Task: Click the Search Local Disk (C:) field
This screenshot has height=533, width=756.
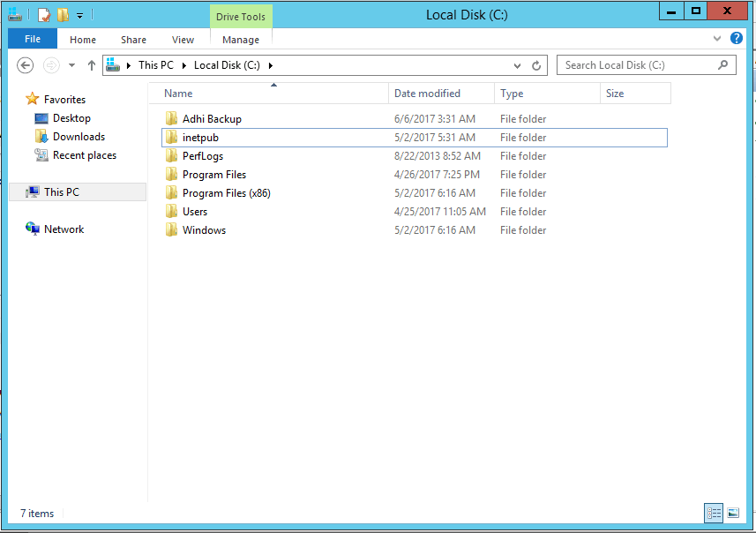Action: click(x=646, y=65)
